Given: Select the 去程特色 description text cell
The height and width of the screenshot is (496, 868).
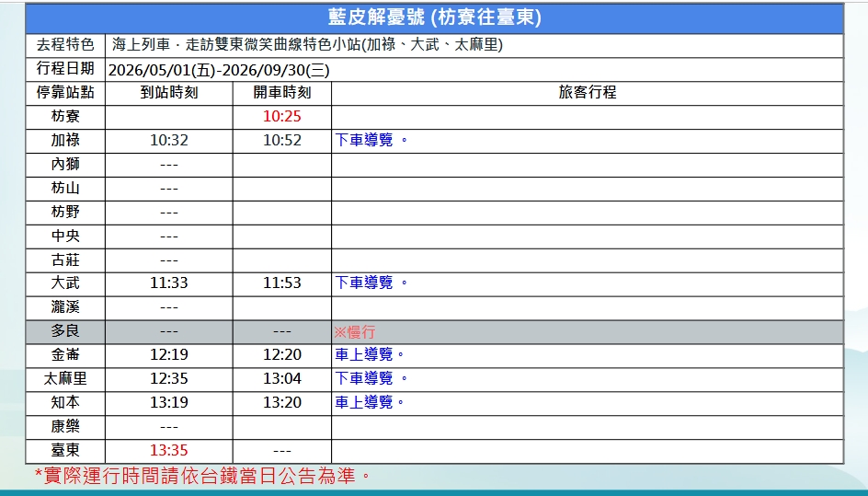Looking at the screenshot, I should coord(307,45).
